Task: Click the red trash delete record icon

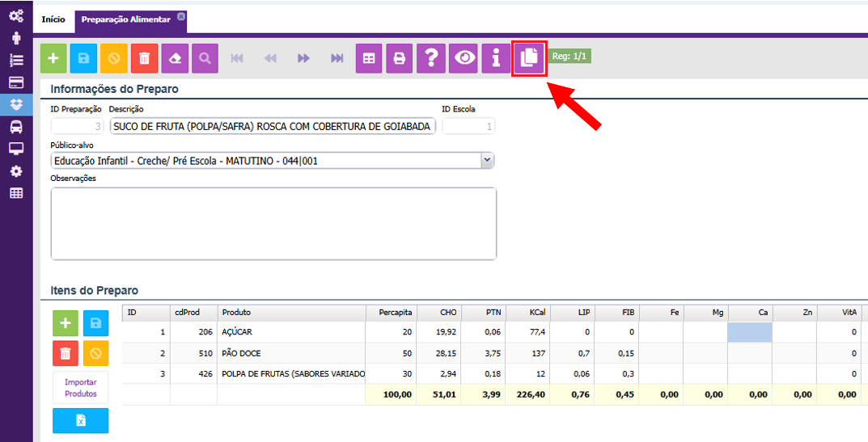Action: coord(144,58)
